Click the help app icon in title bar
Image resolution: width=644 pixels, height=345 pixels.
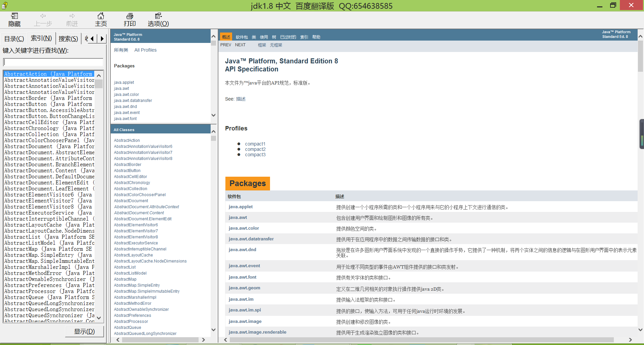(5, 5)
